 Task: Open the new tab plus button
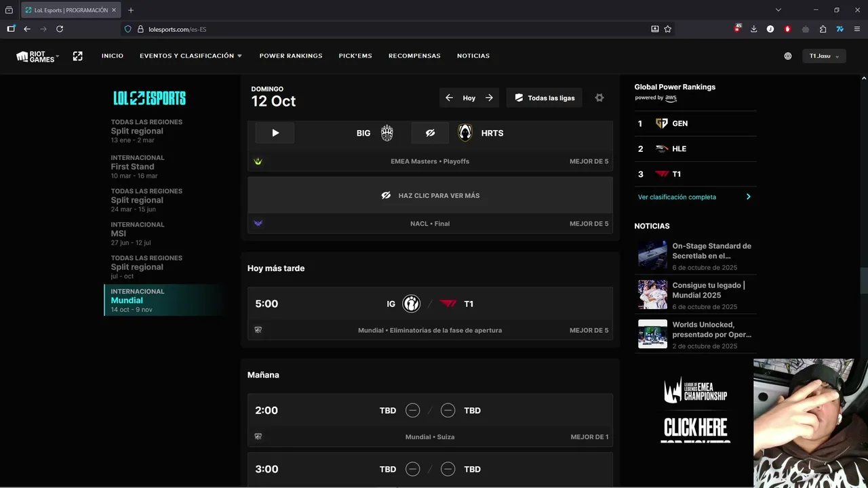131,10
